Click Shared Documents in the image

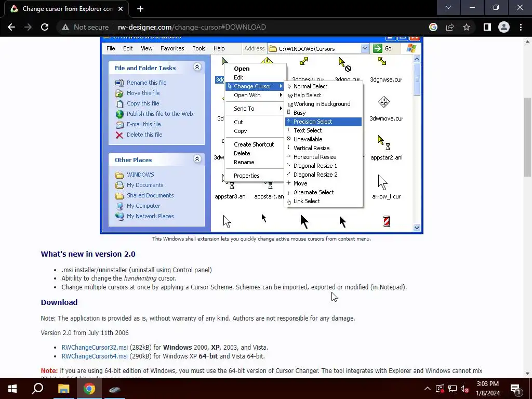click(150, 195)
